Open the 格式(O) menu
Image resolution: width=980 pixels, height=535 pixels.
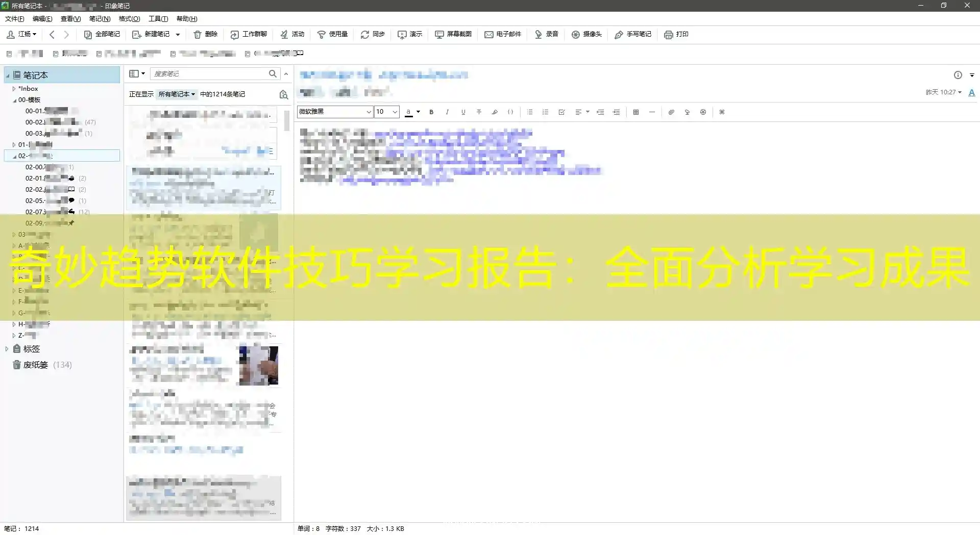click(x=129, y=19)
